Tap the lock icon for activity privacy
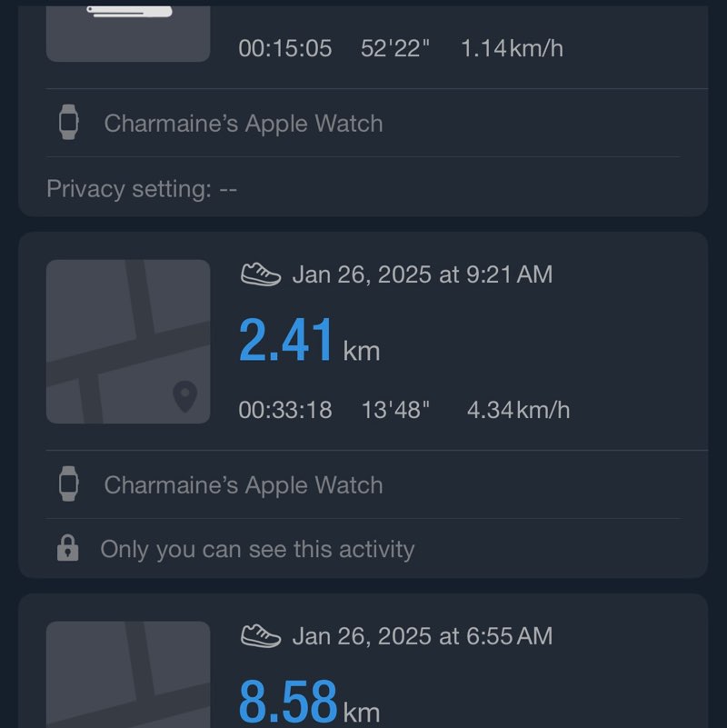The height and width of the screenshot is (728, 727). (67, 549)
